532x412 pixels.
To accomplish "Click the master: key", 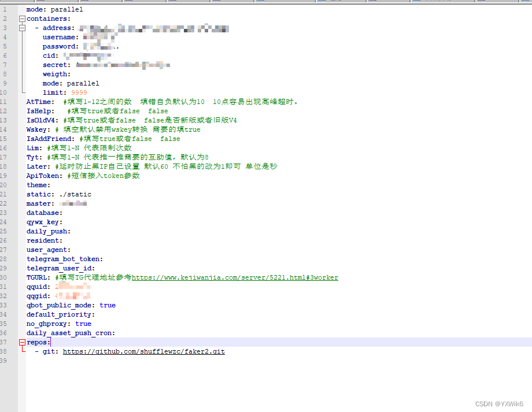I will pos(40,203).
